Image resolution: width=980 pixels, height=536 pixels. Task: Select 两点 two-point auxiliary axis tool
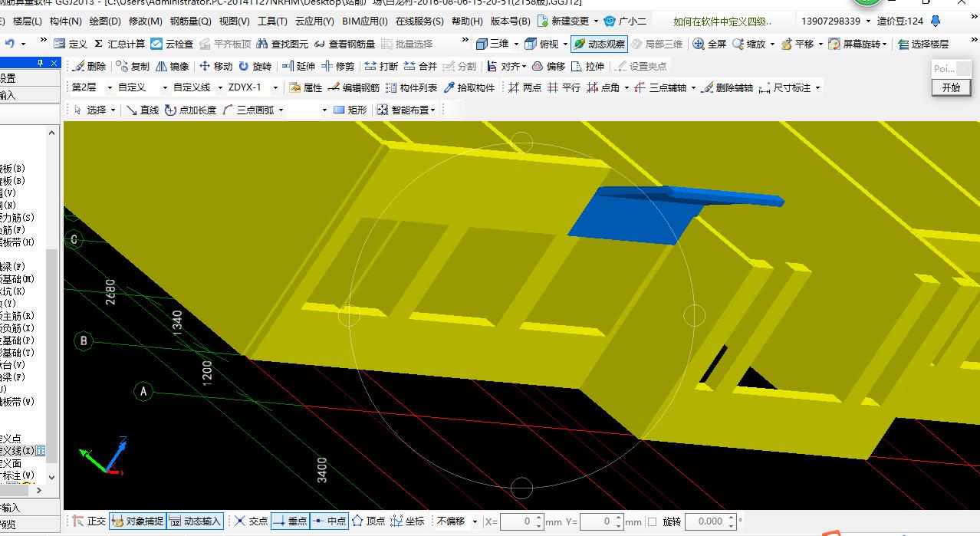[525, 87]
